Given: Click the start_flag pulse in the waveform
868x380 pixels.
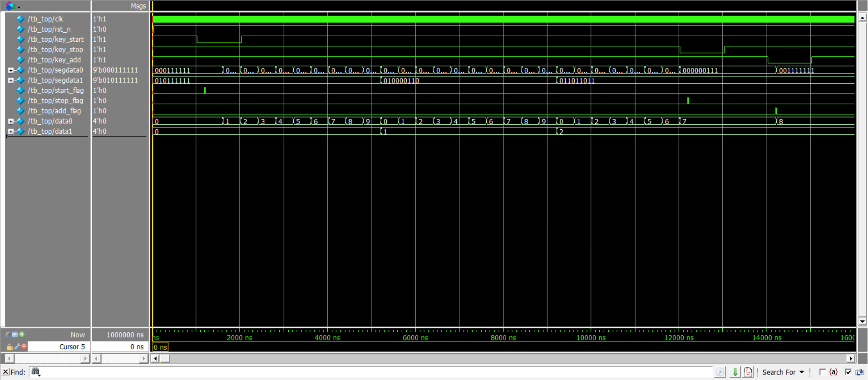Looking at the screenshot, I should click(x=205, y=90).
